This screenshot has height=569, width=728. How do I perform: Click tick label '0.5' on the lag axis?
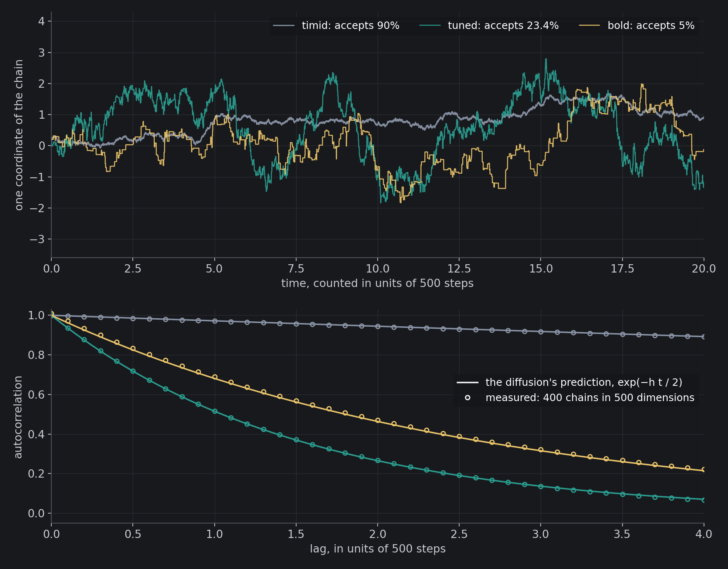[133, 534]
